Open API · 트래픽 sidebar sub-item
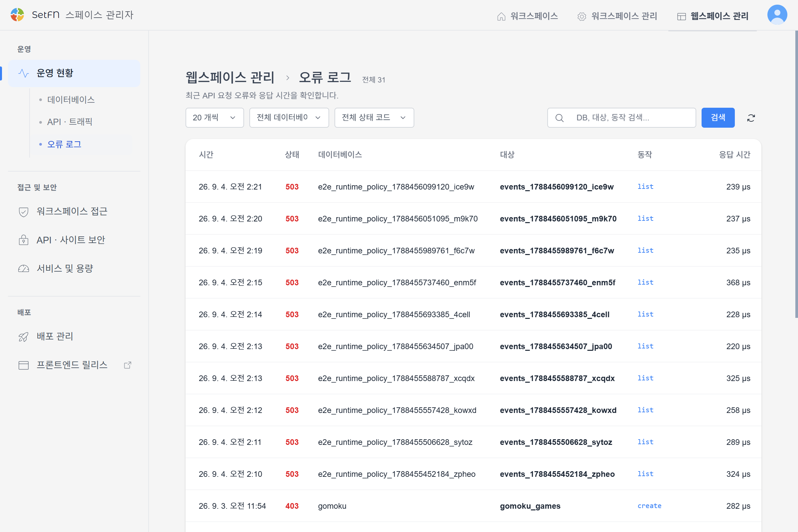The width and height of the screenshot is (798, 532). tap(70, 122)
